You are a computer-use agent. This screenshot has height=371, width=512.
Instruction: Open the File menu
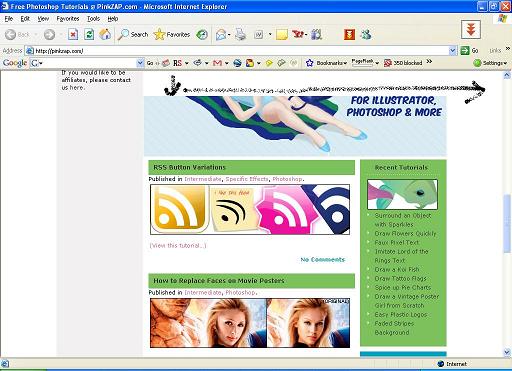[9, 19]
